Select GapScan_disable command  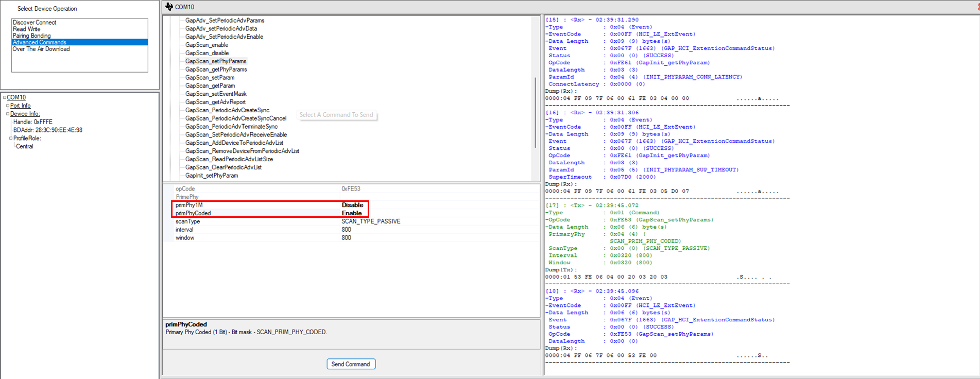point(207,54)
